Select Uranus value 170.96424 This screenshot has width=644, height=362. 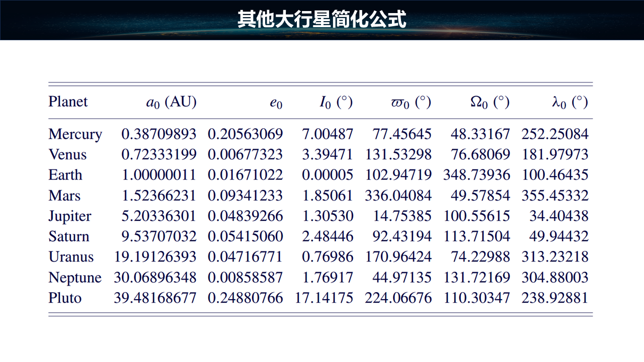coord(398,257)
